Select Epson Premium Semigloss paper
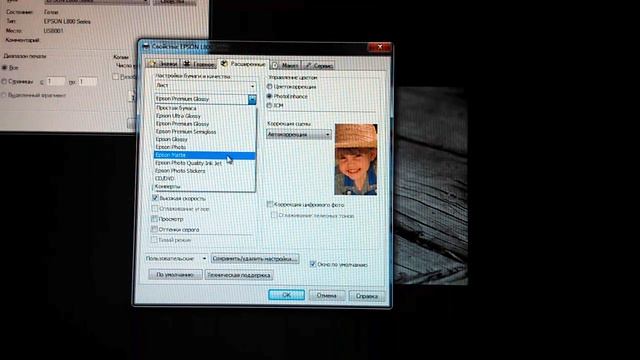Screen dimensions: 640x360 (204, 131)
